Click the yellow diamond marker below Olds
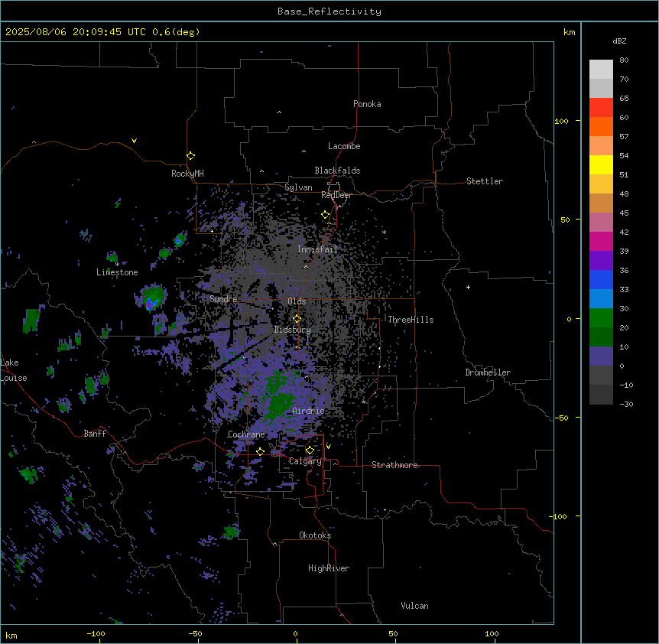Screen dimensions: 659x644 [297, 319]
